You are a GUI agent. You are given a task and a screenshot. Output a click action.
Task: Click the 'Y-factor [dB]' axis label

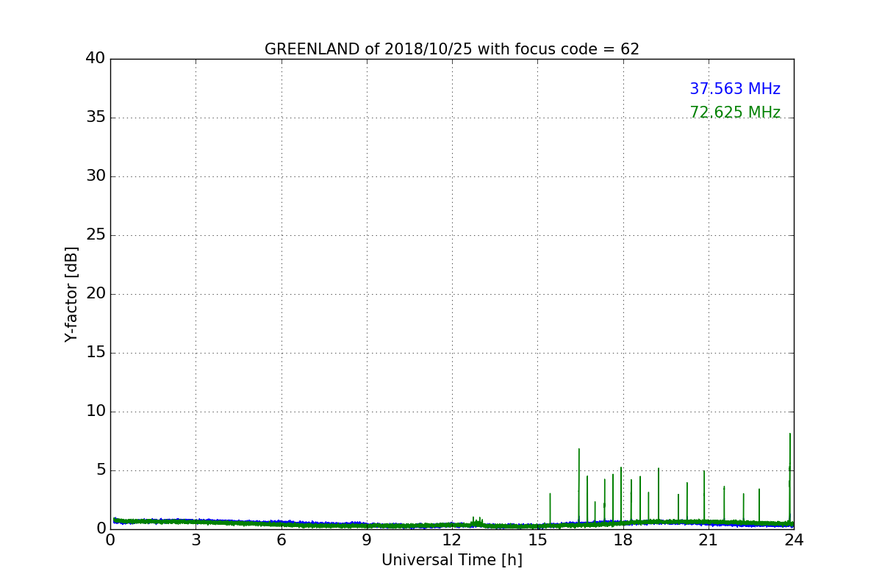coord(71,294)
